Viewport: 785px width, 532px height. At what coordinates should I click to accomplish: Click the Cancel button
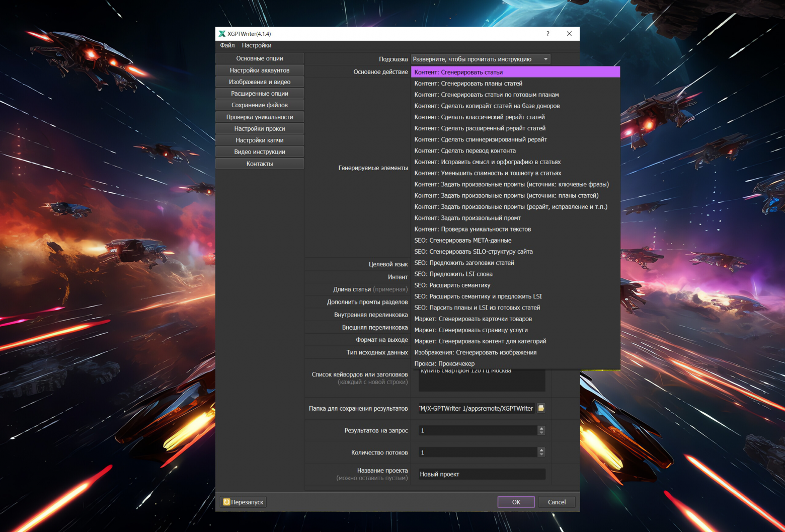tap(557, 502)
